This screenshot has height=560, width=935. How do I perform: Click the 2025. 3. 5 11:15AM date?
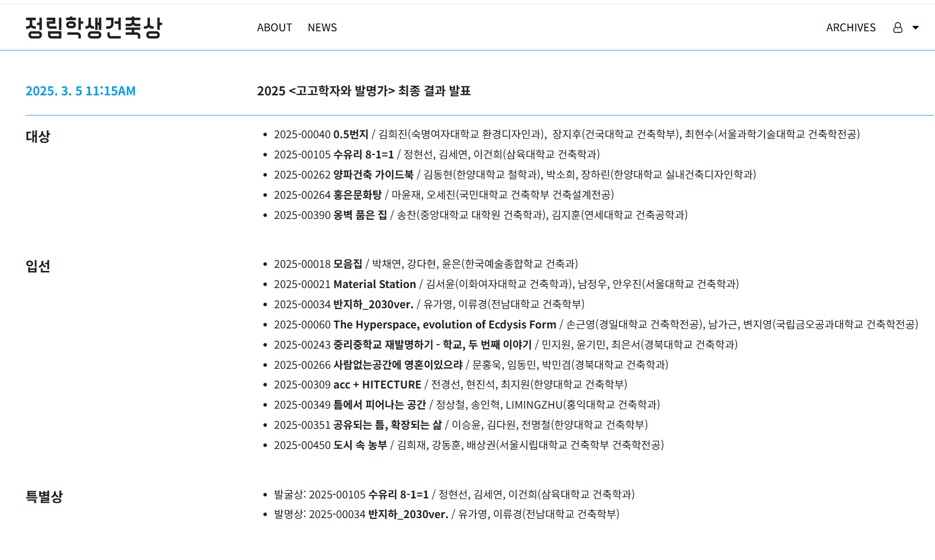(81, 91)
